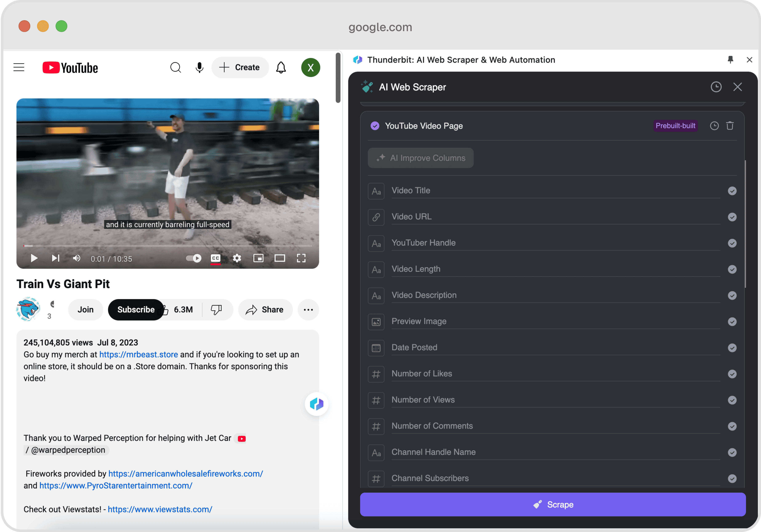This screenshot has width=761, height=532.
Task: Toggle Channel Handle Name column checkmark
Action: pyautogui.click(x=732, y=452)
